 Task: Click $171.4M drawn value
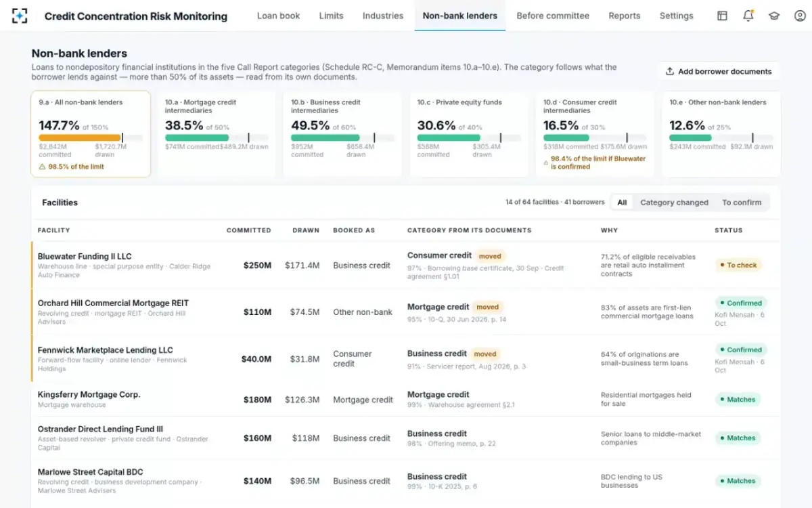[x=302, y=266]
